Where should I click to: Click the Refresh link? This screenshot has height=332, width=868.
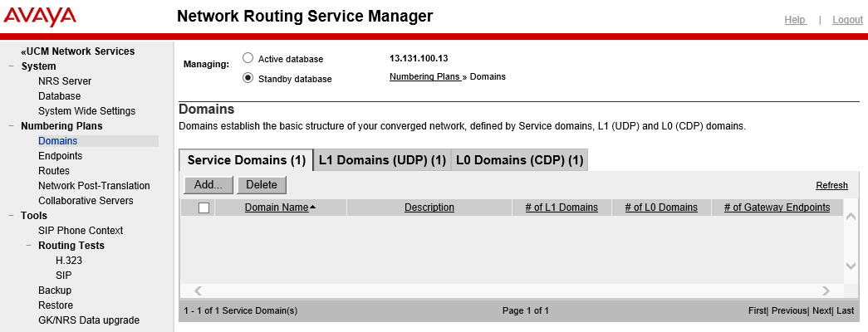coord(831,185)
